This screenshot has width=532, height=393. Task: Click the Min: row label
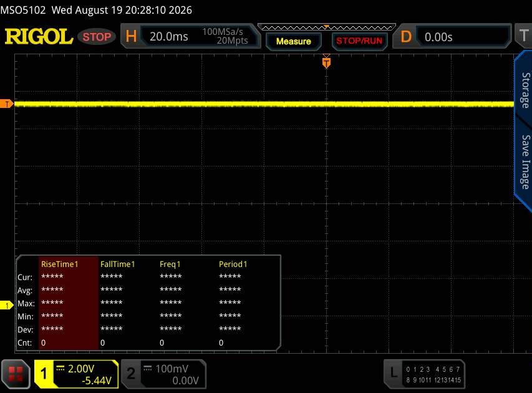tap(26, 317)
